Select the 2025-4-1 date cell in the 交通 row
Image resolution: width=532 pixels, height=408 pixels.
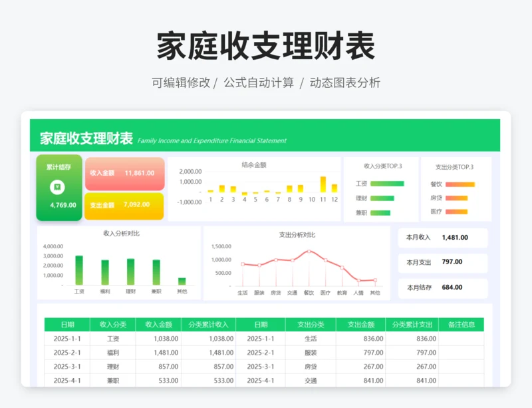(261, 381)
